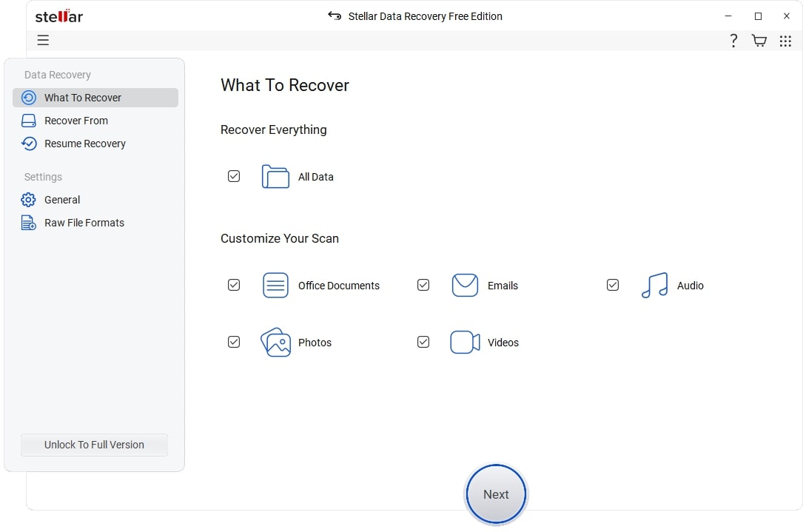803x532 pixels.
Task: Open General settings
Action: point(95,200)
